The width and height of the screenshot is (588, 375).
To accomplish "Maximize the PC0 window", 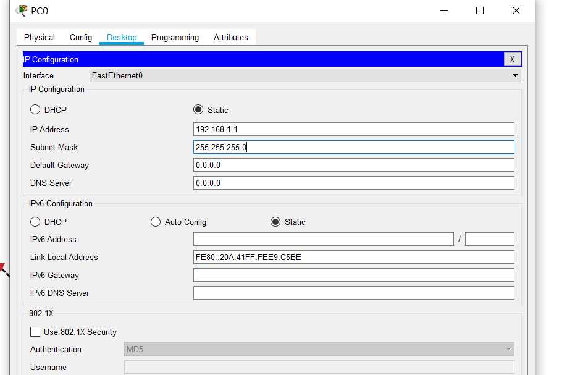I will pyautogui.click(x=480, y=11).
